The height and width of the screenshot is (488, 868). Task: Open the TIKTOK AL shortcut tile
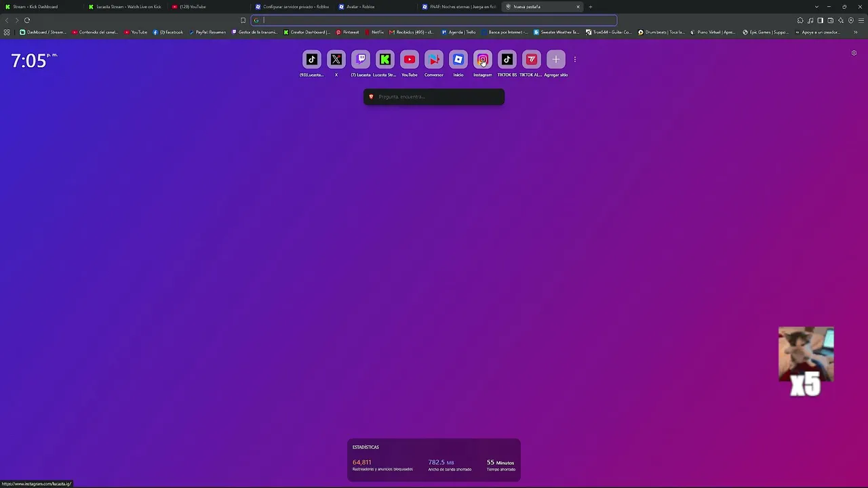(x=532, y=60)
